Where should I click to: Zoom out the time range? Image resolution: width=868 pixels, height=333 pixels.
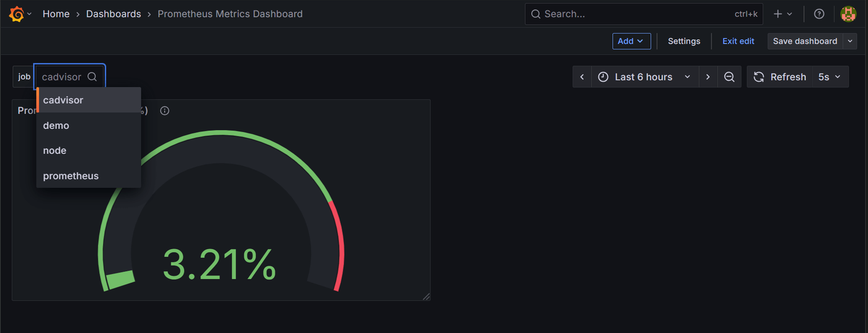pyautogui.click(x=730, y=77)
